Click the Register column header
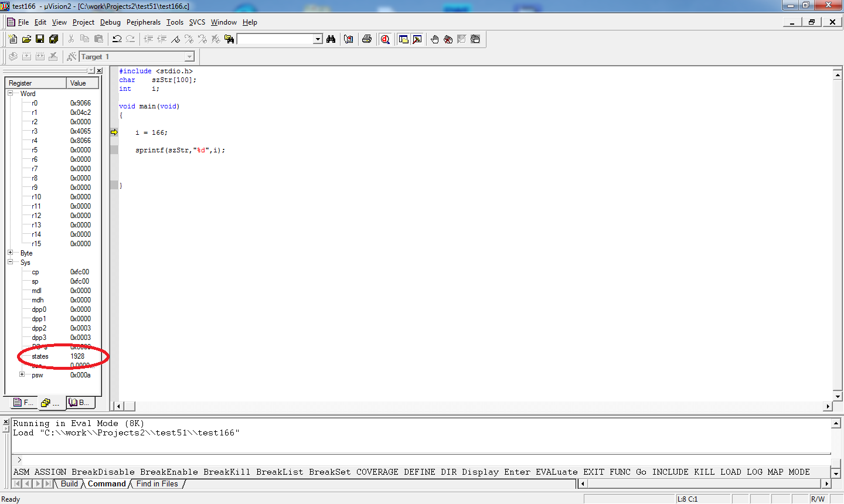844x504 pixels. coord(35,83)
